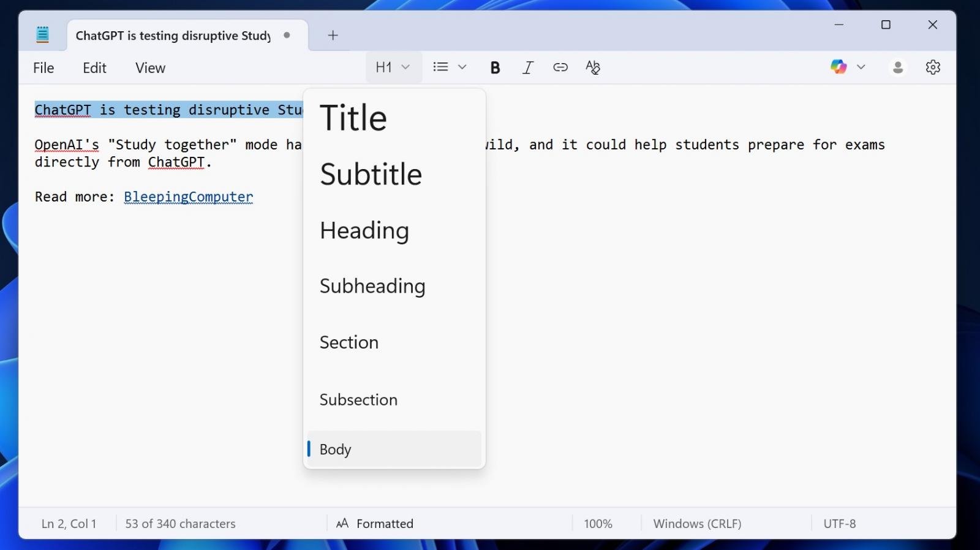The image size is (980, 550).
Task: Click the Notepad app icon
Action: point(42,35)
